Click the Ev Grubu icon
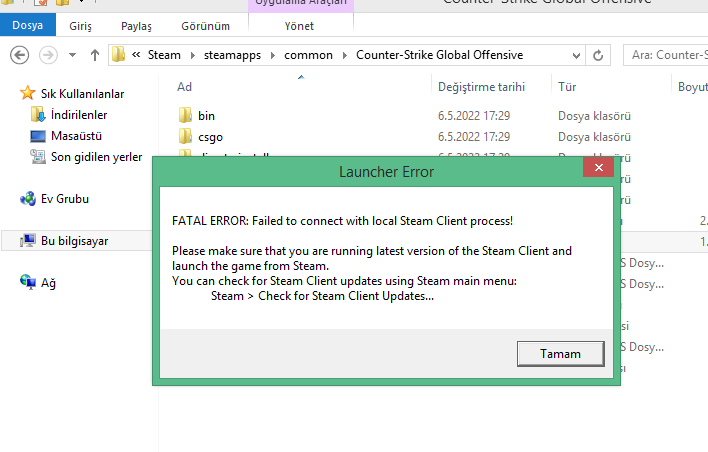Image resolution: width=708 pixels, height=452 pixels. 28,199
